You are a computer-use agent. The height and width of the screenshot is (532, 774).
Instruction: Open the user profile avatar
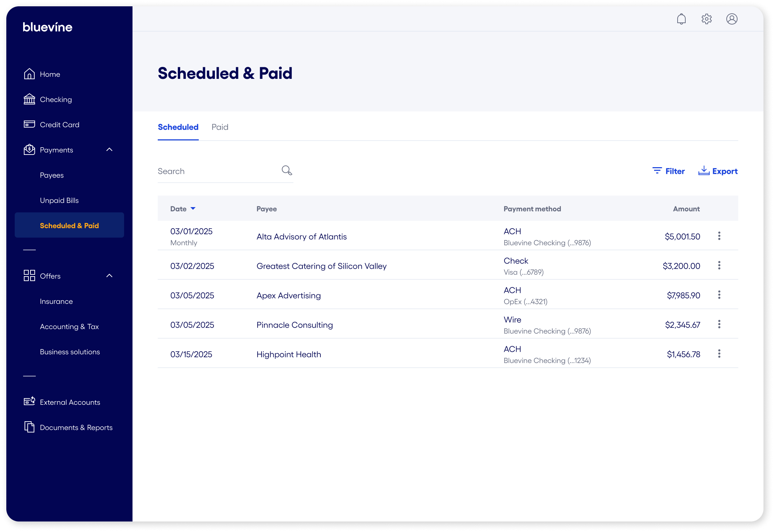coord(732,19)
